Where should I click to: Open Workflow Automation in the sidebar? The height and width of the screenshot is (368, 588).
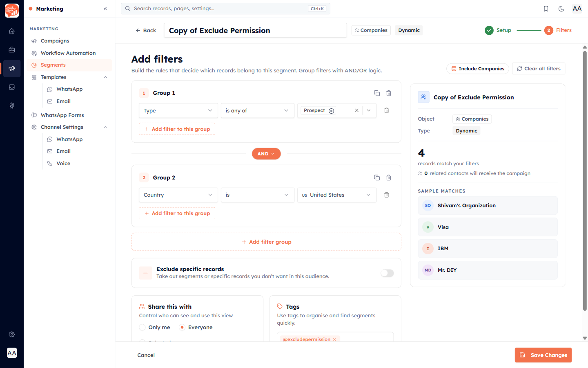tap(69, 53)
